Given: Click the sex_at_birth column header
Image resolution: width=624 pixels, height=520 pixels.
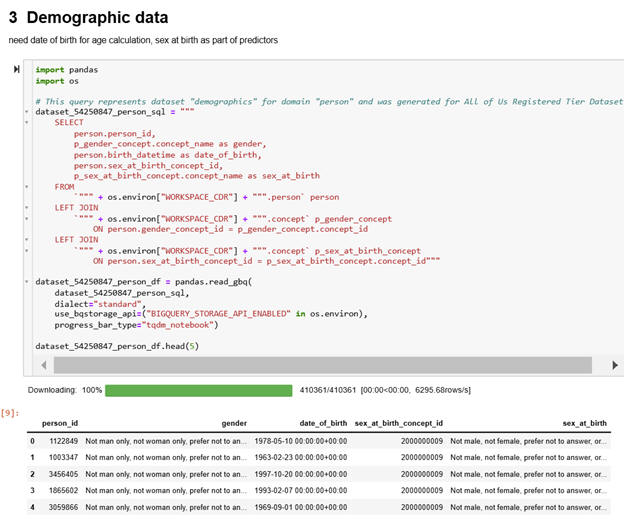Looking at the screenshot, I should (x=585, y=423).
